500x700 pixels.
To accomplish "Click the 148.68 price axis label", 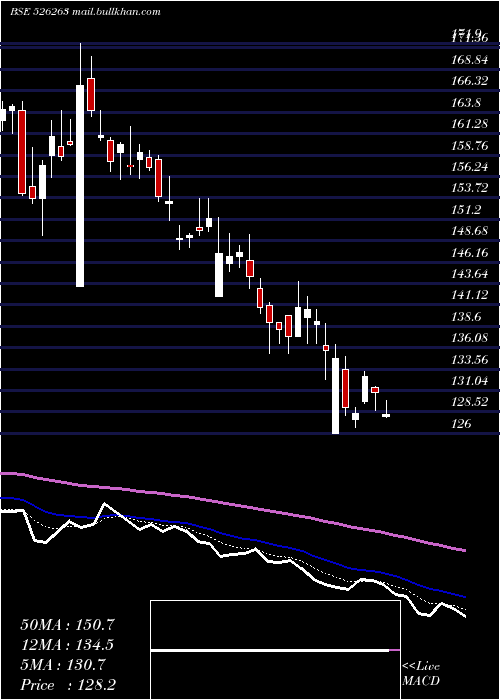I will point(469,231).
